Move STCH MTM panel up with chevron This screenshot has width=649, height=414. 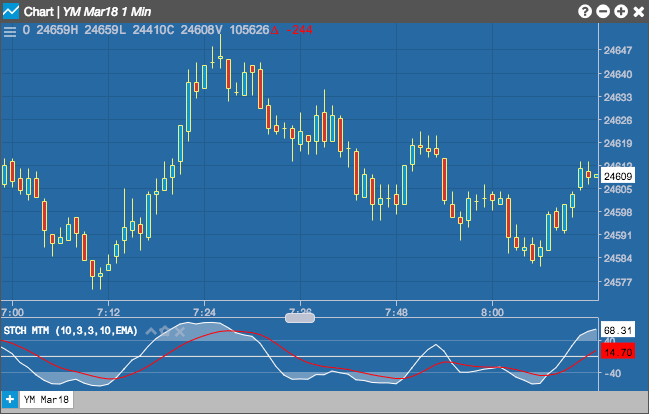click(x=151, y=331)
